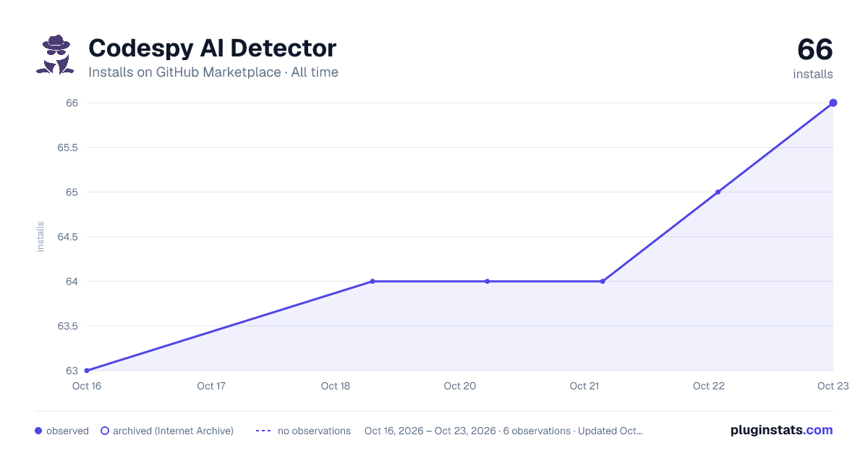Open the pluginstats.com link

coord(782,430)
